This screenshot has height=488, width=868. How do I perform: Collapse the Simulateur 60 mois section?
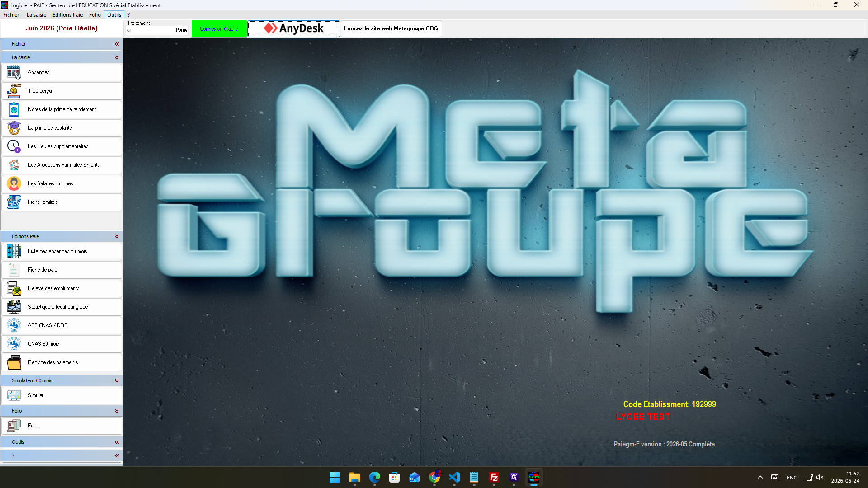click(x=117, y=380)
